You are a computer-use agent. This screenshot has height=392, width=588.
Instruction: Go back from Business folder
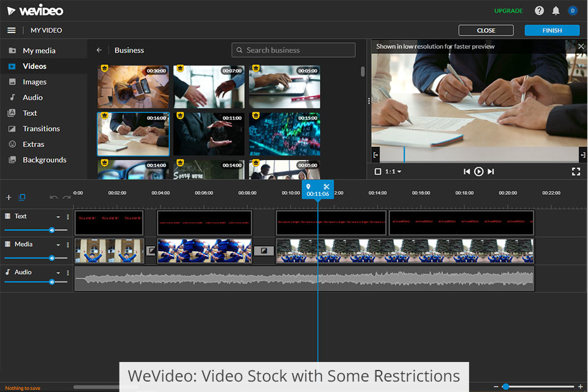point(99,50)
